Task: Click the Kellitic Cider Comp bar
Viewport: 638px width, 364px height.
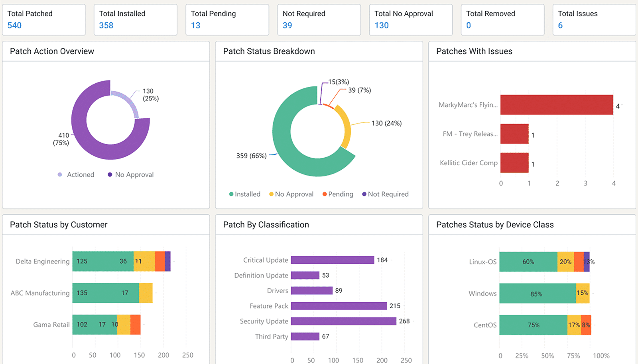Action: (x=514, y=163)
